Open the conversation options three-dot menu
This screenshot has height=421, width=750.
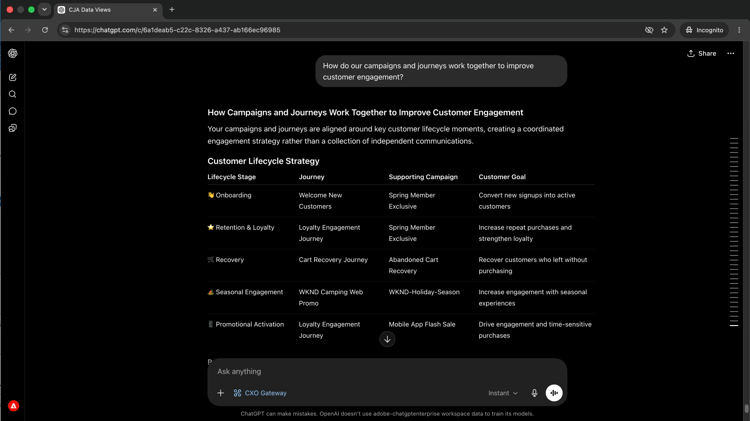[730, 54]
